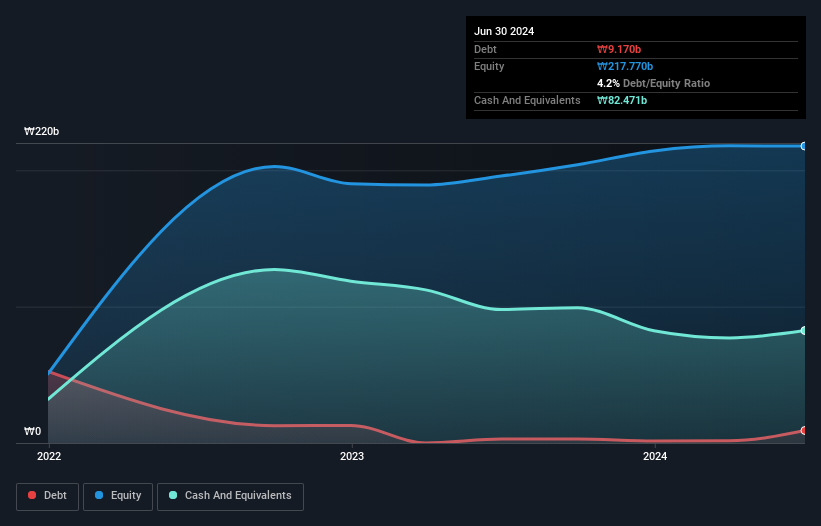The height and width of the screenshot is (526, 821).
Task: Click the Equity label in tooltip
Action: tap(489, 66)
